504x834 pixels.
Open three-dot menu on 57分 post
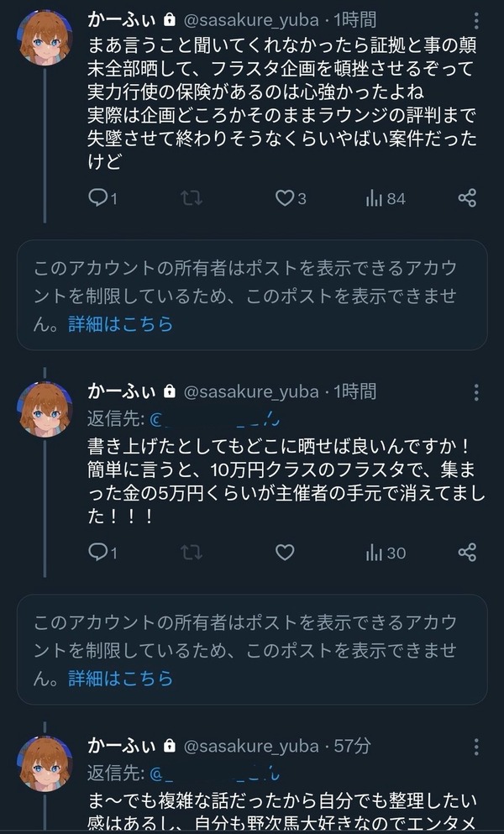click(475, 747)
